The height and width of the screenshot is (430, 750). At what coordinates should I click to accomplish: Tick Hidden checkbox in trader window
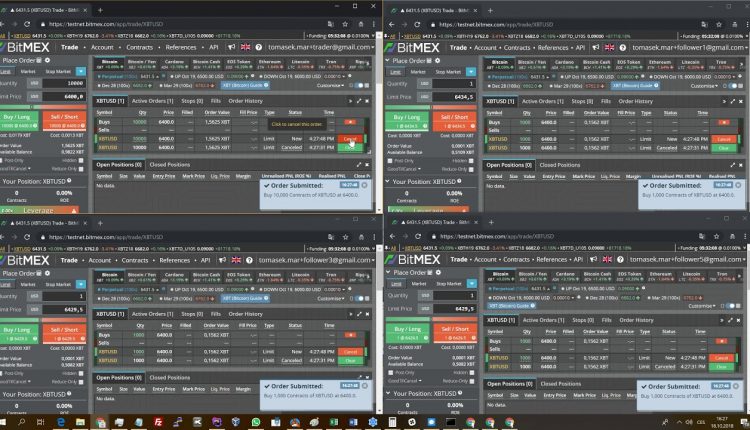(81, 161)
